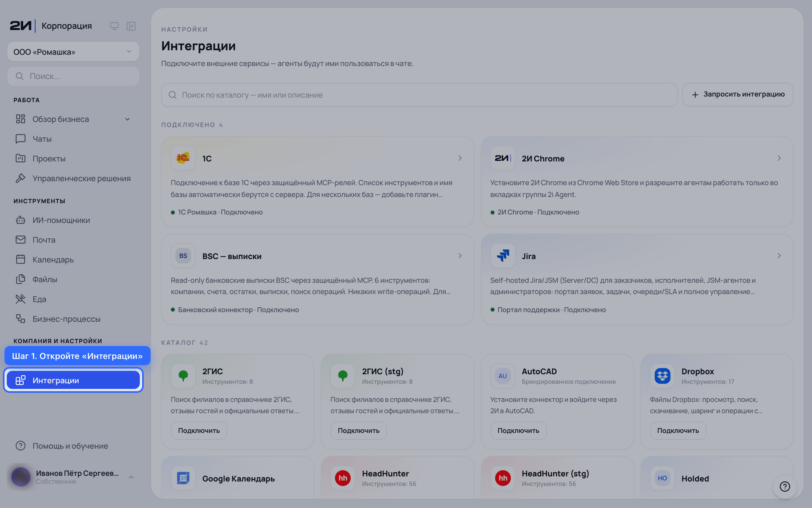Click Портал поддержки · Подключено status
812x508 pixels.
pyautogui.click(x=551, y=310)
